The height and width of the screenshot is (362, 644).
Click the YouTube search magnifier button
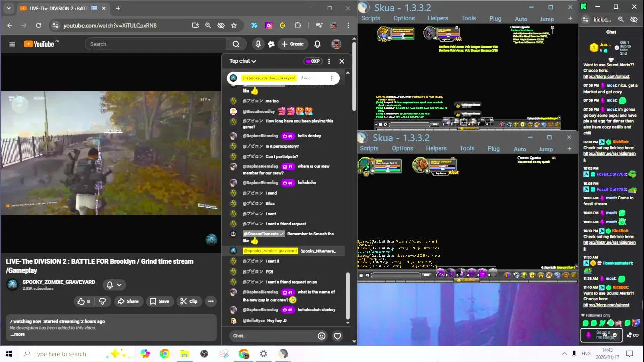click(x=236, y=44)
